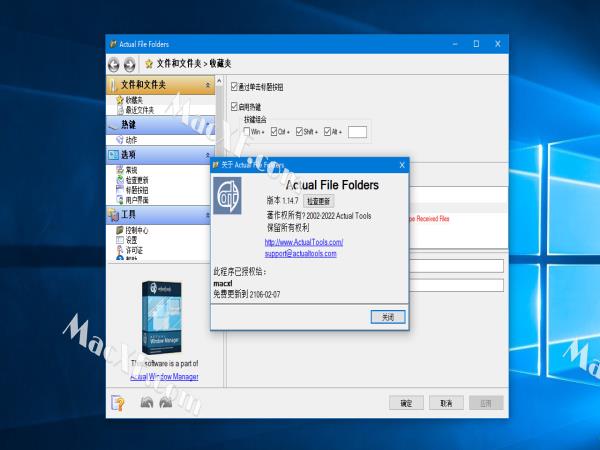Click the red 'Received Files' text in list

[429, 219]
